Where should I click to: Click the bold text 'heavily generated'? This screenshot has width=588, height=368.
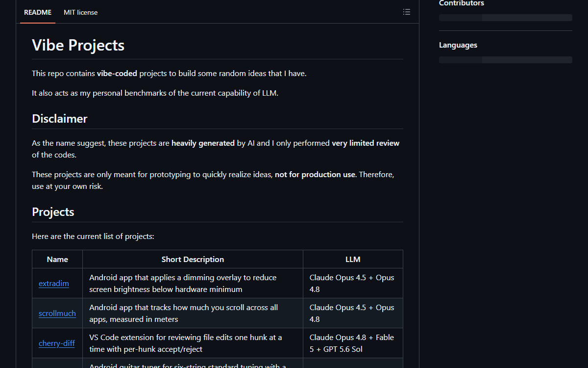click(203, 143)
